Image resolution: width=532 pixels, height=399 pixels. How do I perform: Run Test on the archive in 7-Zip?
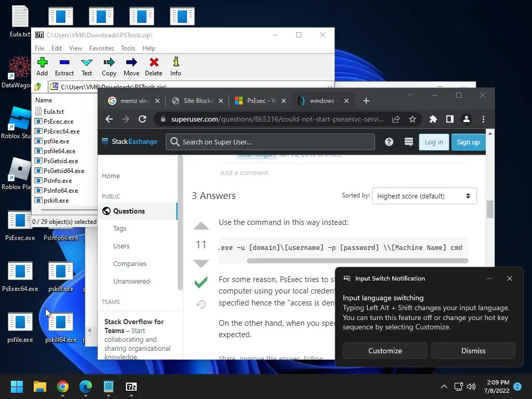click(x=87, y=66)
